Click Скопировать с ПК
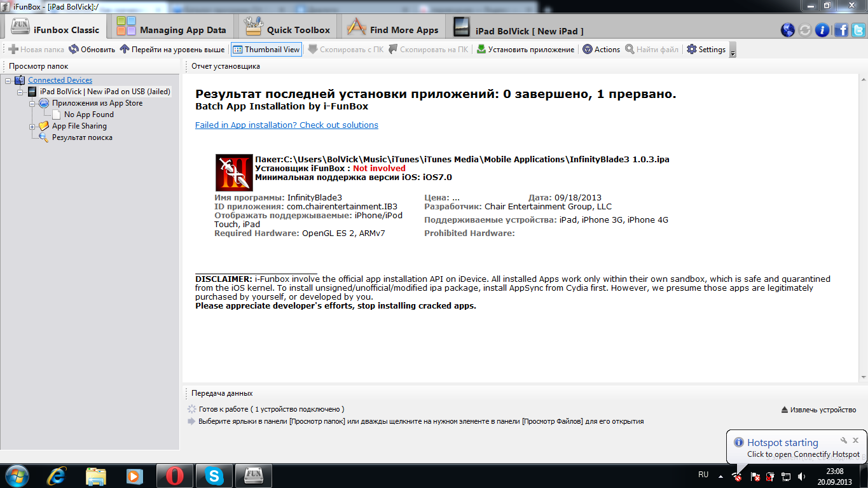The image size is (868, 488). coord(345,50)
